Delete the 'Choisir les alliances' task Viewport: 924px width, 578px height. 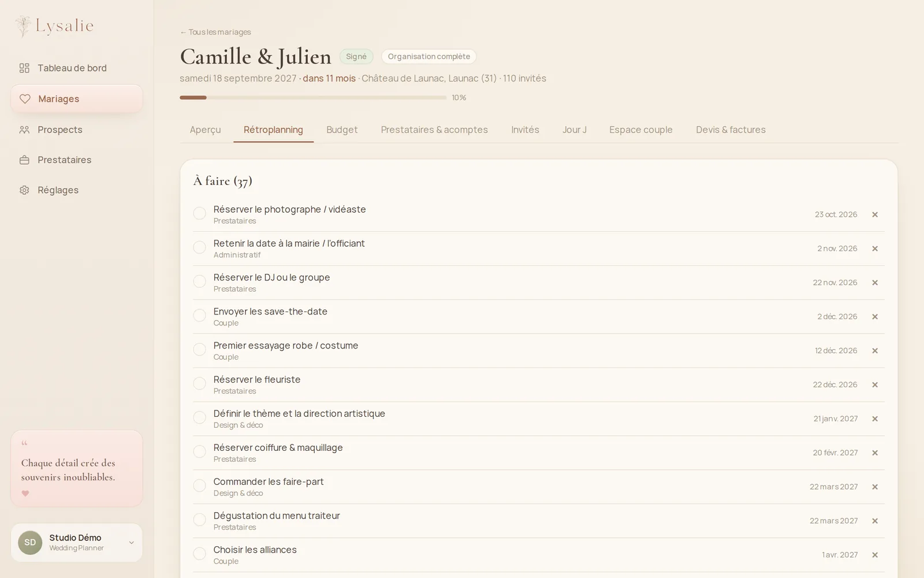[x=875, y=555]
